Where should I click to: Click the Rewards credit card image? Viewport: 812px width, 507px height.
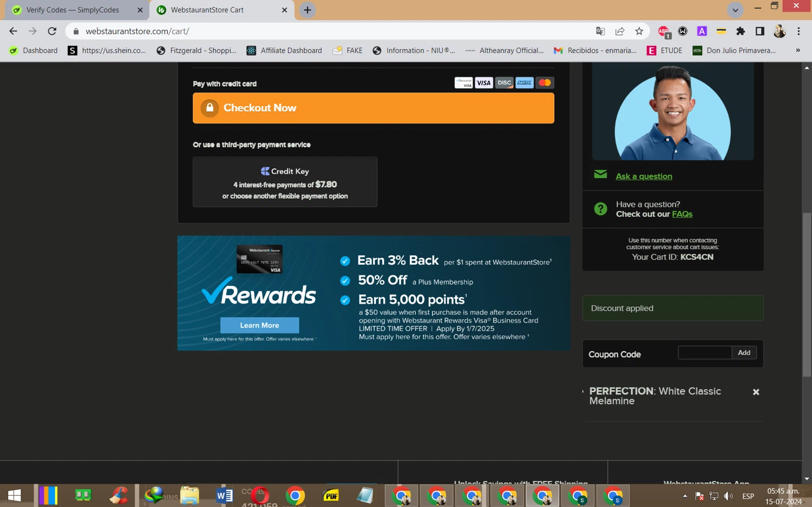click(x=259, y=259)
